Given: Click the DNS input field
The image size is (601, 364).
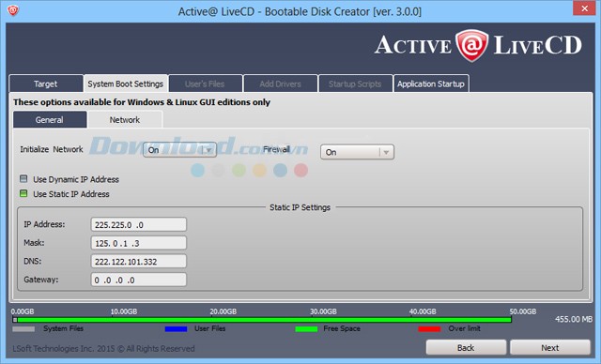Looking at the screenshot, I should 139,262.
